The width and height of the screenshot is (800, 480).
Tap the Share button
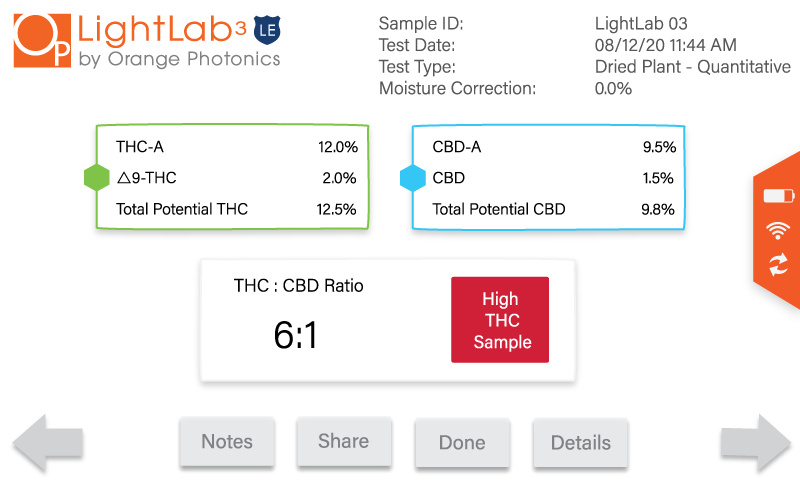tap(344, 441)
